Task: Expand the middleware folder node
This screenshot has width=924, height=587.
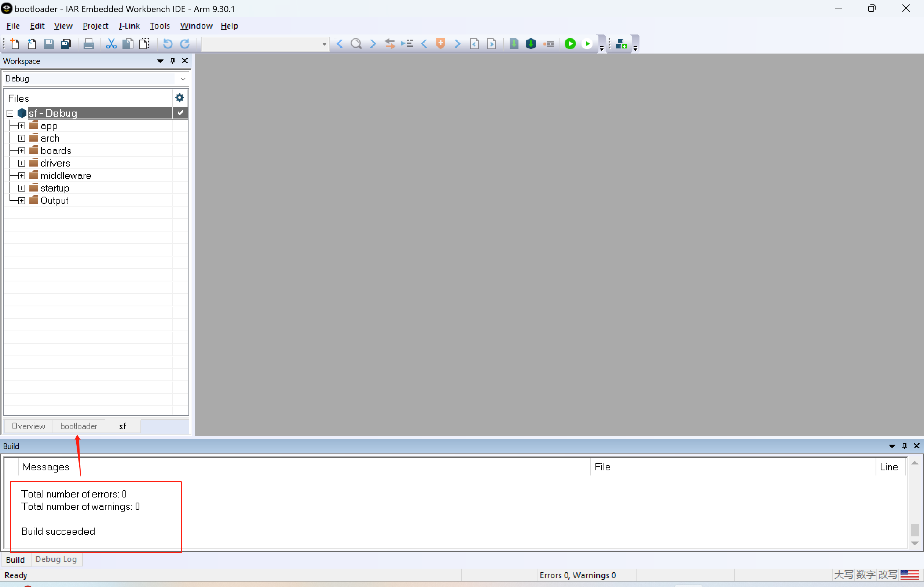Action: point(22,176)
